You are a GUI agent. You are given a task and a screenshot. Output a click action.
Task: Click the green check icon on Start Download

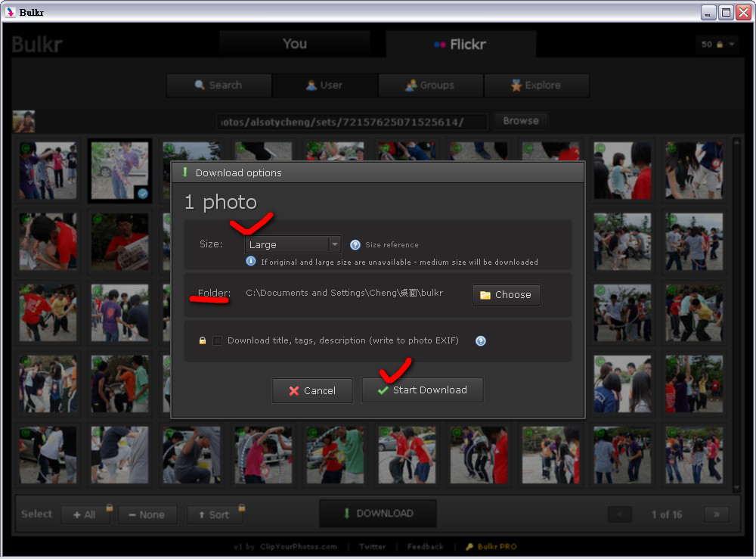point(383,390)
